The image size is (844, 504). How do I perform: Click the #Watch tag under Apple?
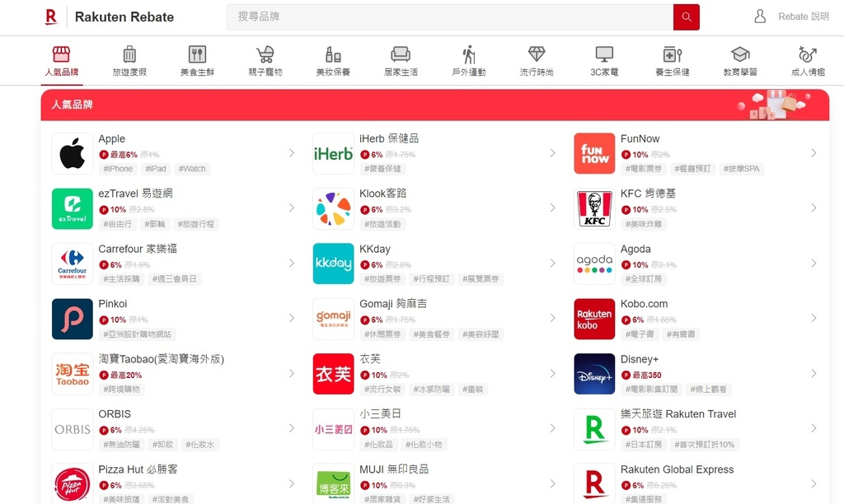192,168
